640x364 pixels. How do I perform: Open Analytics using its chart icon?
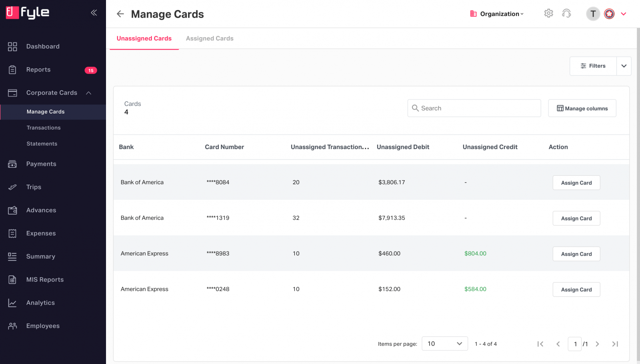12,302
